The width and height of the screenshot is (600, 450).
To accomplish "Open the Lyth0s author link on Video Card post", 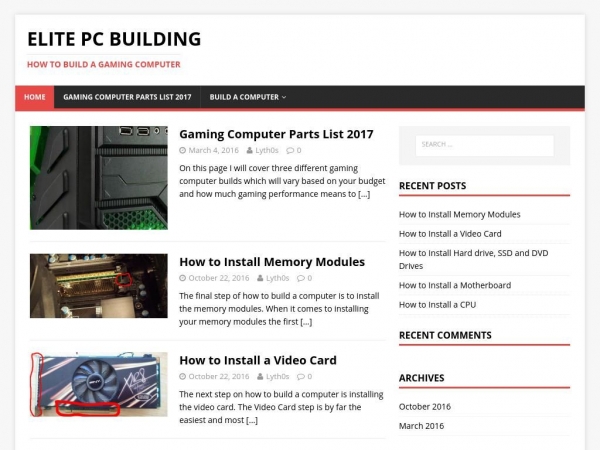I will pyautogui.click(x=277, y=377).
